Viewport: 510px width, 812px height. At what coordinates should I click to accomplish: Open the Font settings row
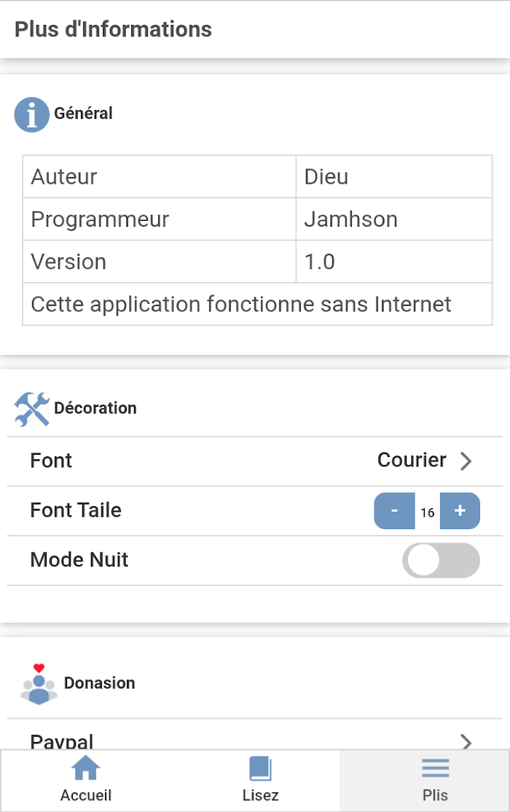click(255, 461)
